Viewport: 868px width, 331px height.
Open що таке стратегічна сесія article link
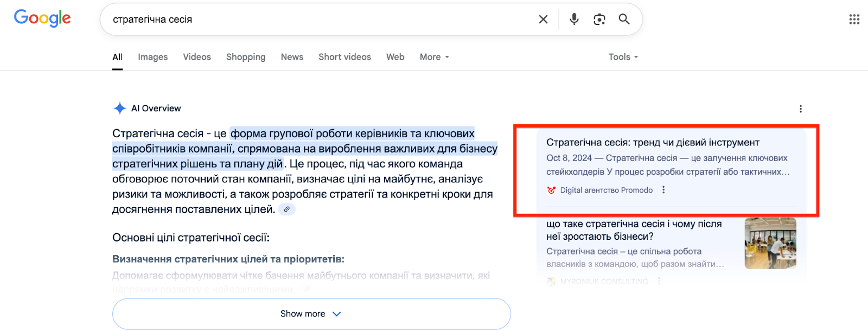click(x=634, y=230)
